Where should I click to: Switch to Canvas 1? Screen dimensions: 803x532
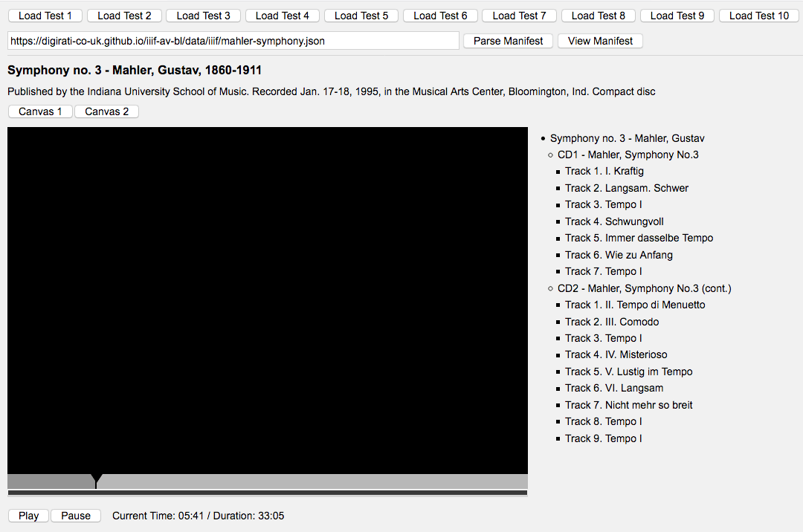tap(40, 111)
